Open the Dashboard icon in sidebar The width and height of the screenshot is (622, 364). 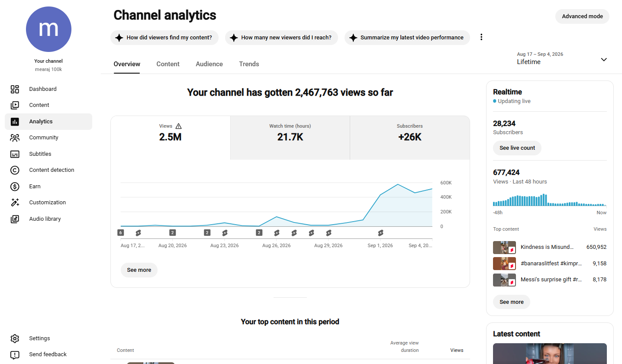(x=15, y=89)
